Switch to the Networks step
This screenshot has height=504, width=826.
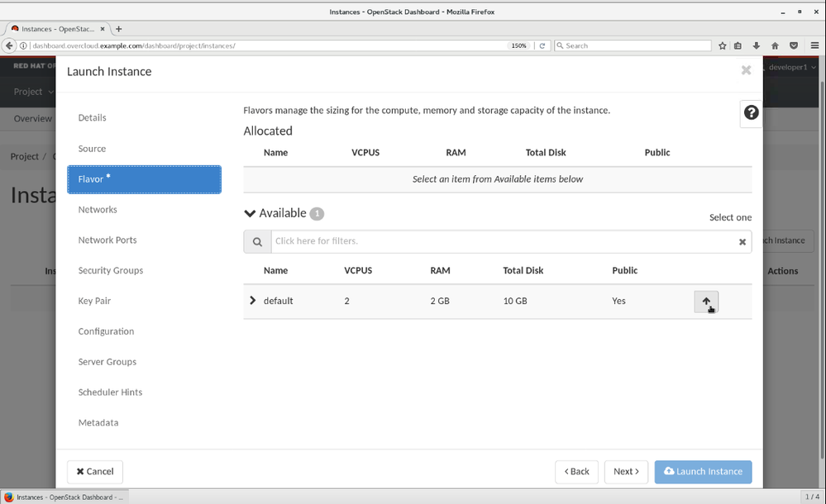pyautogui.click(x=98, y=210)
